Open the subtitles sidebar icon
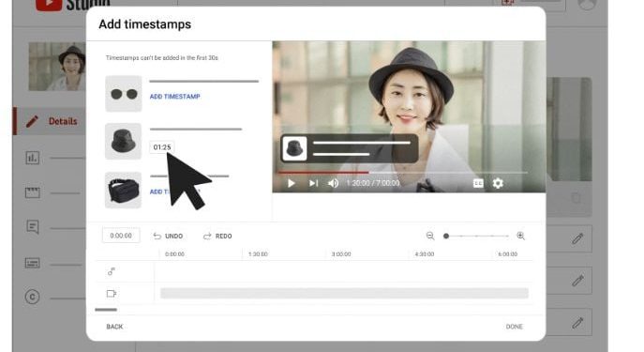The image size is (644, 352). 33,263
